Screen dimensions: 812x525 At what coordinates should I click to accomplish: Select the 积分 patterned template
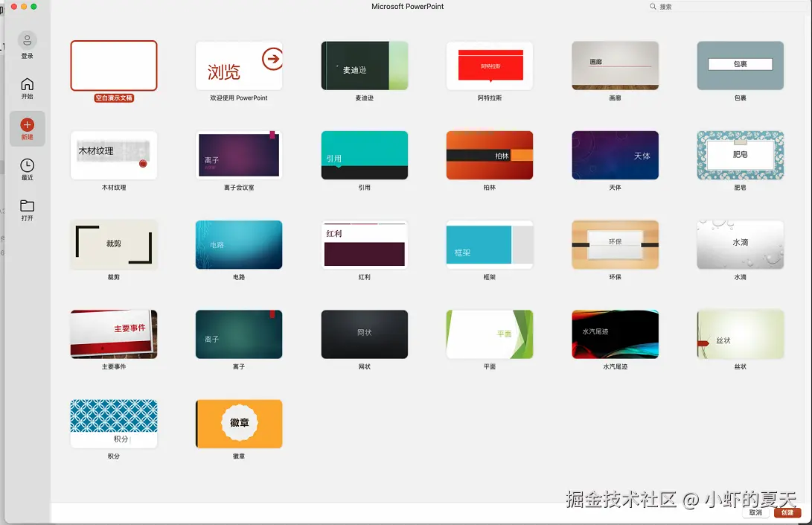coord(114,424)
